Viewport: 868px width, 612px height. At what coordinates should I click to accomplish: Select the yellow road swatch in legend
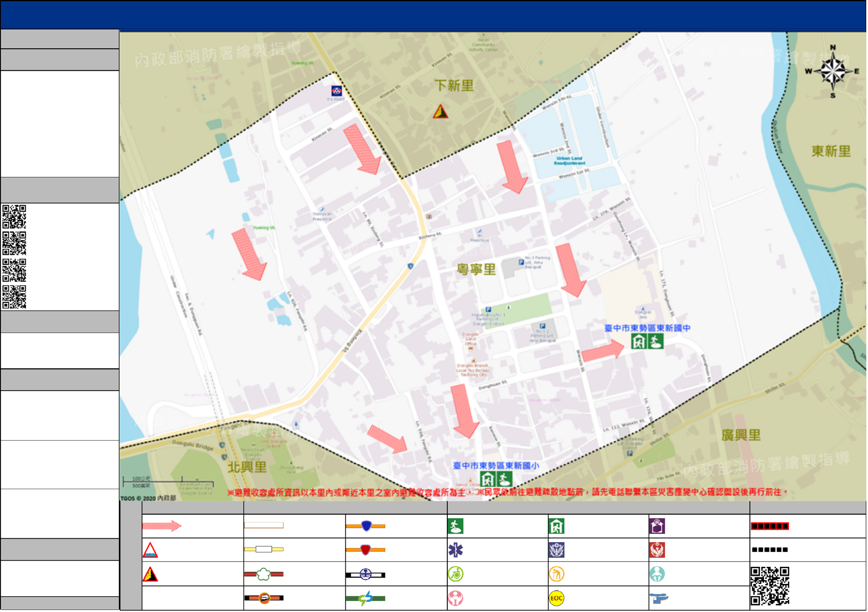(264, 550)
